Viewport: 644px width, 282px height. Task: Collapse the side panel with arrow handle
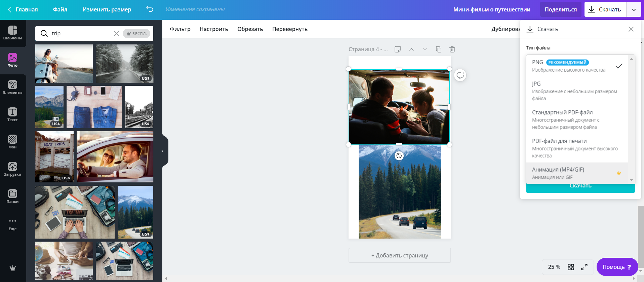[x=163, y=151]
